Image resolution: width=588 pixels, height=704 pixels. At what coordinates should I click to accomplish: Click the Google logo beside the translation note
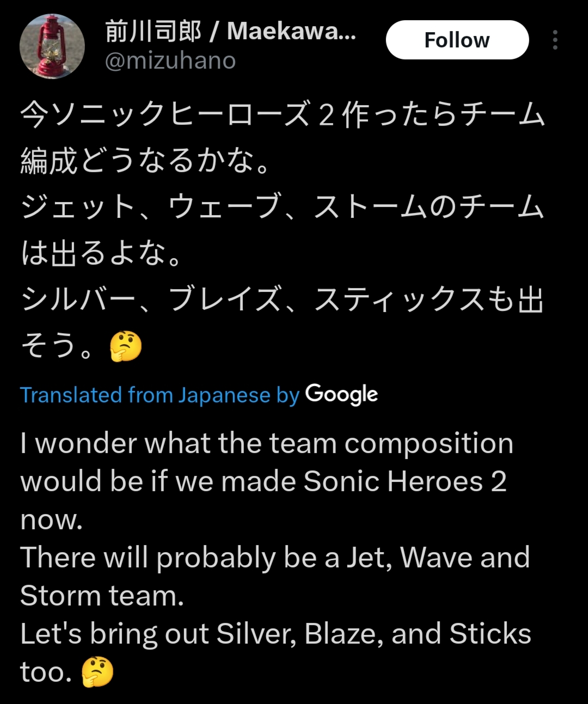[x=341, y=394]
